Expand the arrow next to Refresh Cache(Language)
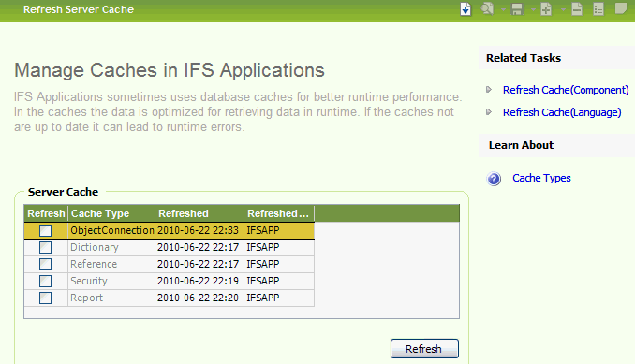Image resolution: width=635 pixels, height=364 pixels. point(489,112)
